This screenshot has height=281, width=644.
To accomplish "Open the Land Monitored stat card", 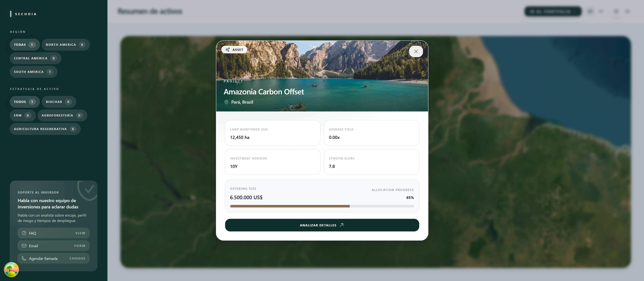I will pyautogui.click(x=273, y=133).
